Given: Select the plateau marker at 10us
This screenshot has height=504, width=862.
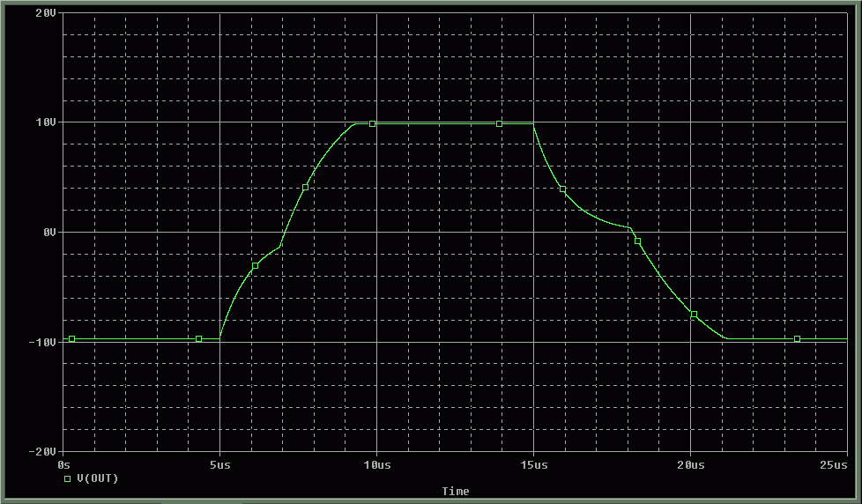Looking at the screenshot, I should [372, 124].
